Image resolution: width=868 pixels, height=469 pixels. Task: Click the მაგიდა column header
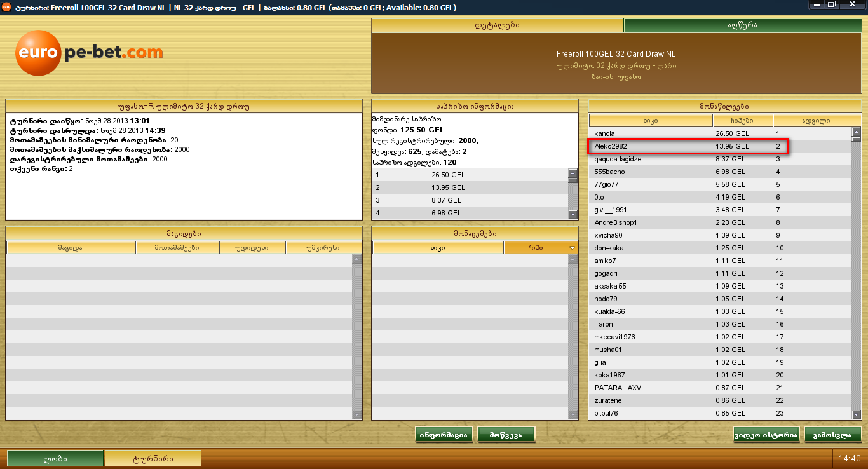point(71,248)
